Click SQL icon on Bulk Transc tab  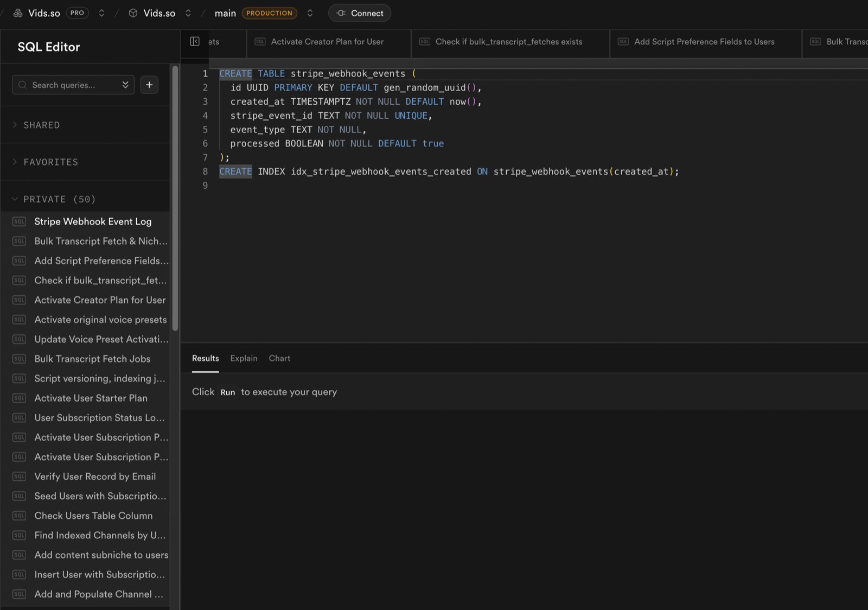pyautogui.click(x=815, y=42)
